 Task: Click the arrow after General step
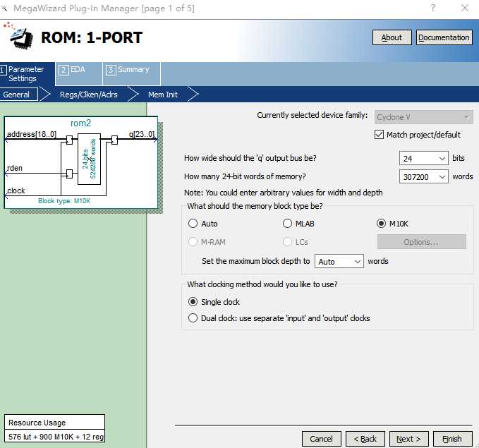point(45,94)
